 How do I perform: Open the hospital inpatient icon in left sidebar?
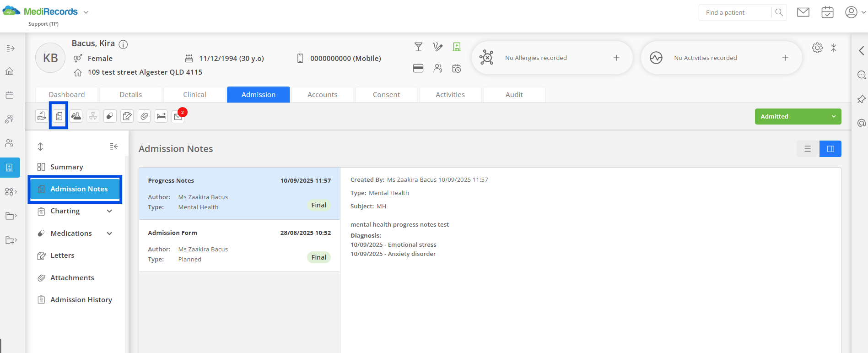tap(10, 168)
